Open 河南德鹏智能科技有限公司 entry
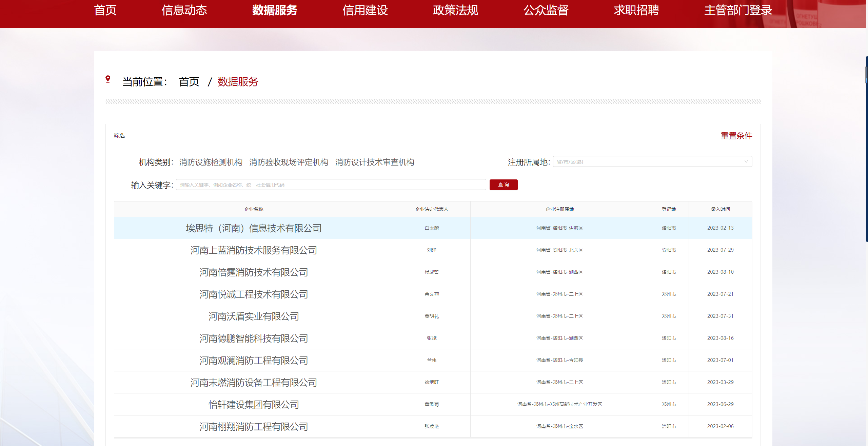 254,338
